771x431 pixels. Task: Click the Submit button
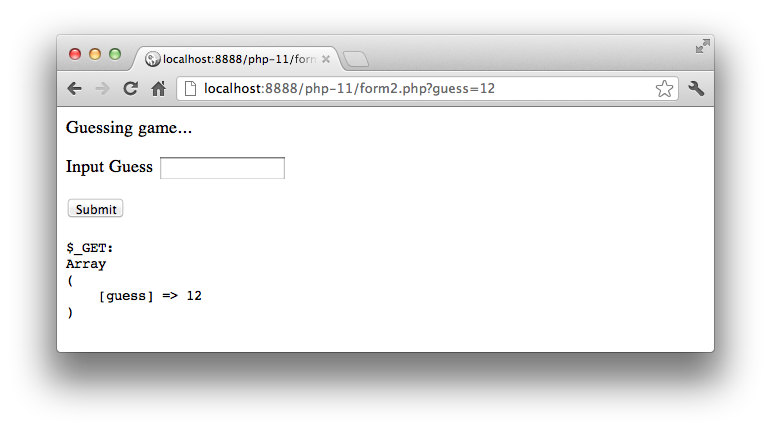(x=95, y=209)
